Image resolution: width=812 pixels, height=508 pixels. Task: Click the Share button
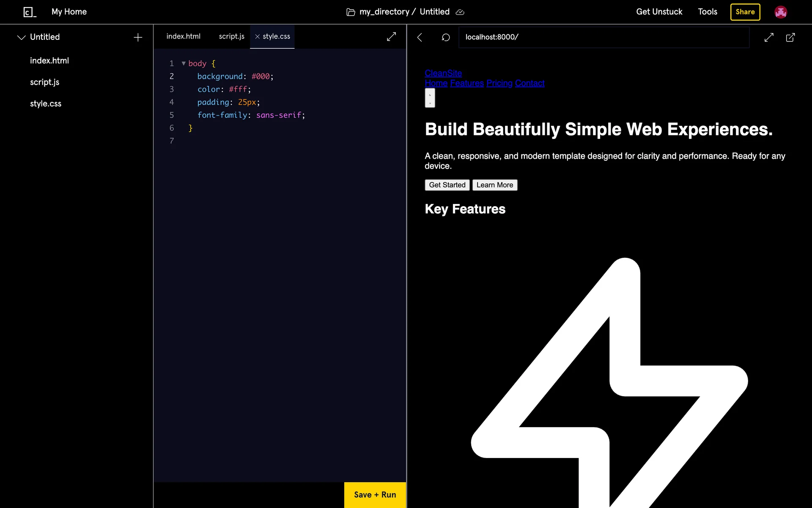tap(745, 12)
